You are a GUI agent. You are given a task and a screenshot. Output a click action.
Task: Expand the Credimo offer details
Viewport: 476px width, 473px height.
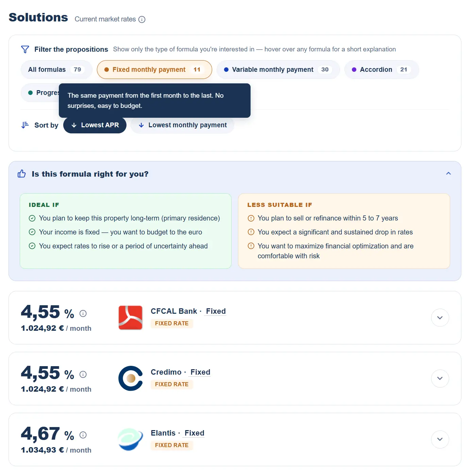point(440,378)
